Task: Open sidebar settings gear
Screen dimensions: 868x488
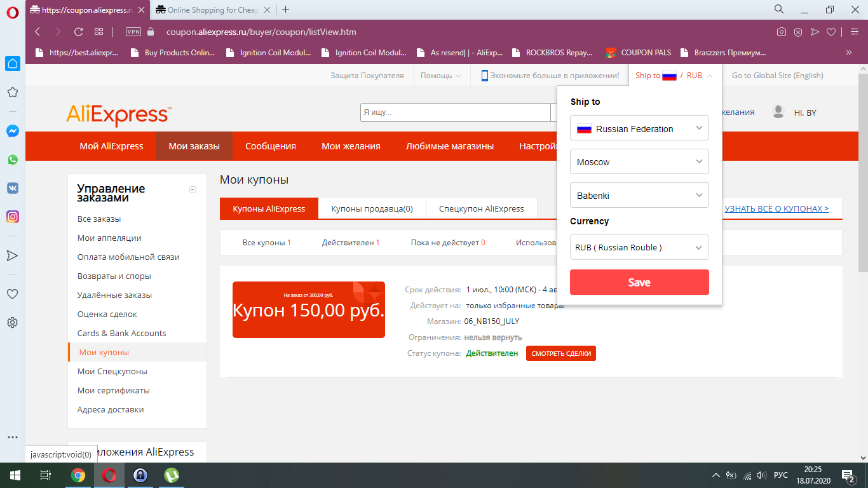Action: [x=12, y=323]
